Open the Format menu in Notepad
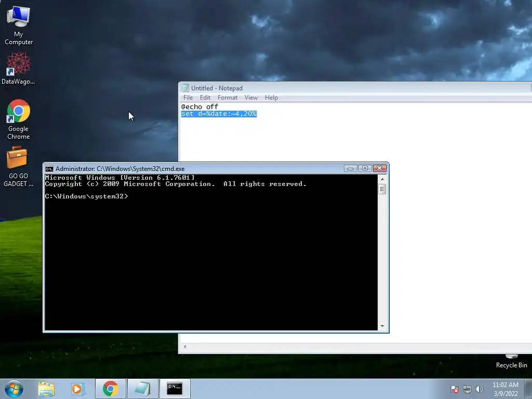This screenshot has height=399, width=532. (228, 97)
